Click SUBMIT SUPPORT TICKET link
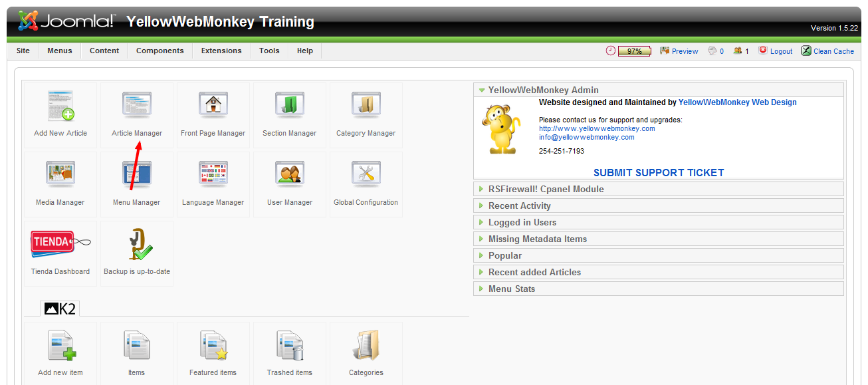 point(659,172)
